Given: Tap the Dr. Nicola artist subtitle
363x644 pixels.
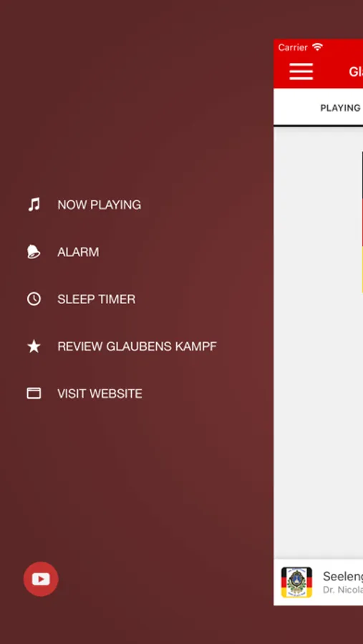Looking at the screenshot, I should tap(342, 590).
